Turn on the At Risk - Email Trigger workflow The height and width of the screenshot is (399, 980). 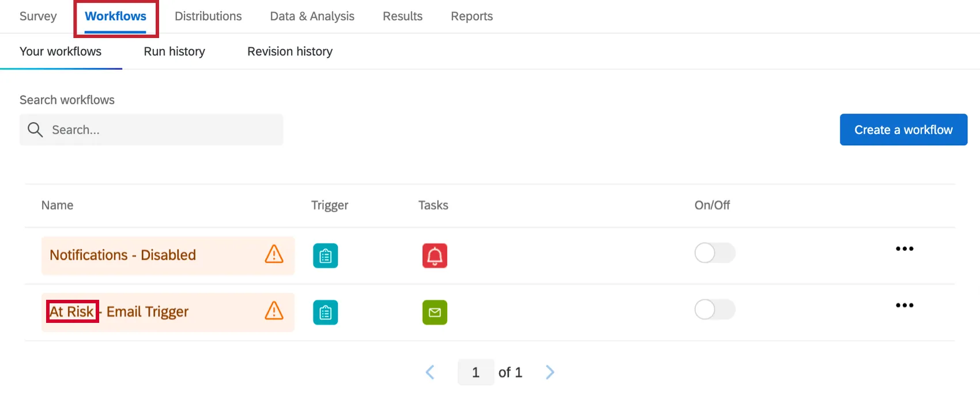point(714,309)
